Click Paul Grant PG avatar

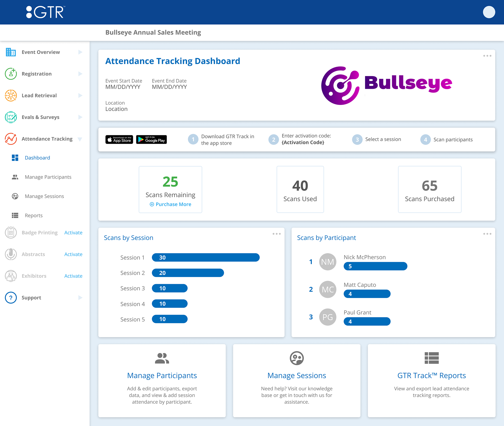click(x=328, y=317)
